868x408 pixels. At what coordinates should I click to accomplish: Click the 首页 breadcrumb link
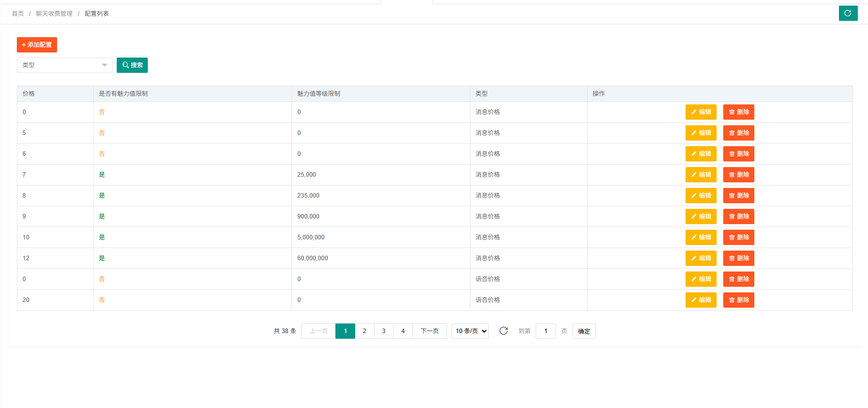[18, 14]
